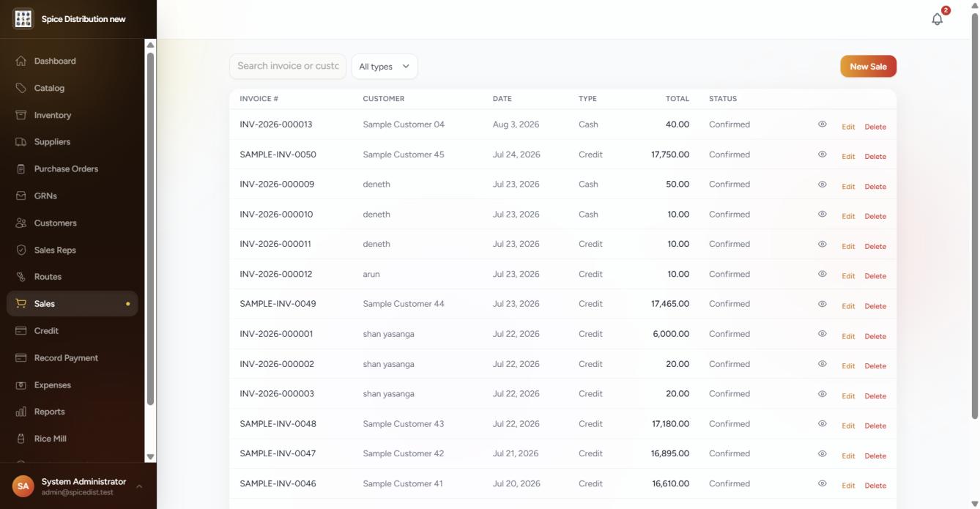Delete invoice INV-2026-000001
980x509 pixels.
tap(875, 336)
